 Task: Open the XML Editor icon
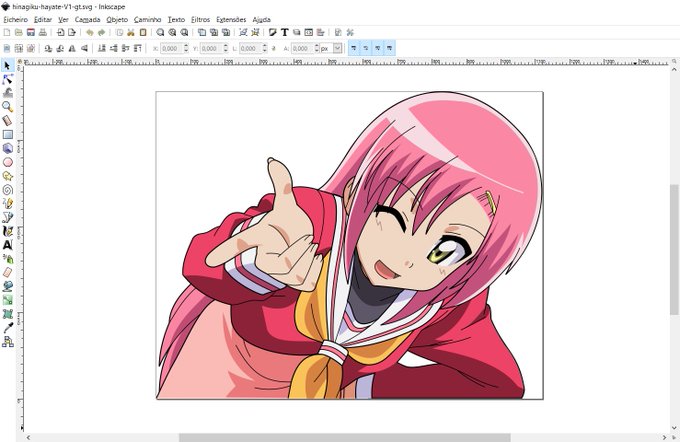(x=308, y=33)
